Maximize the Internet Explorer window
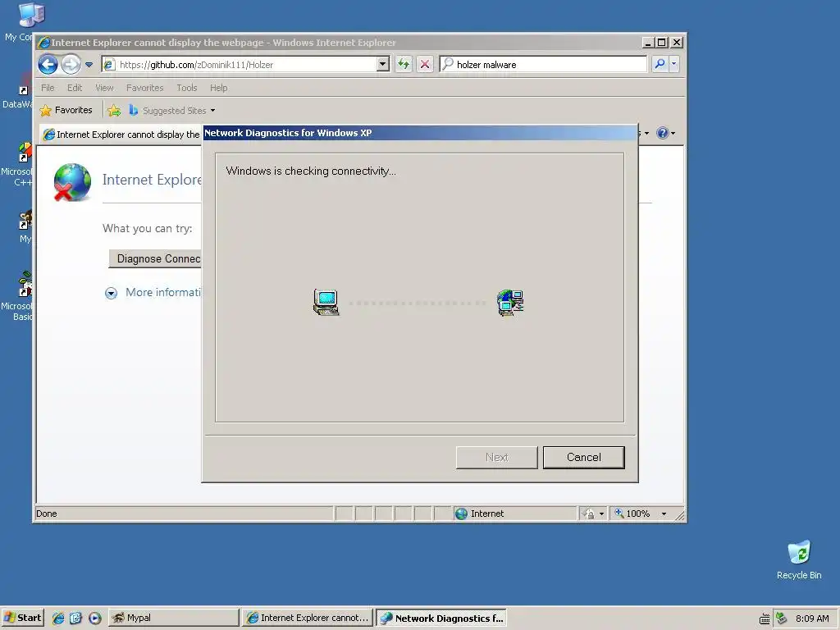Viewport: 840px width, 630px height. [x=662, y=42]
